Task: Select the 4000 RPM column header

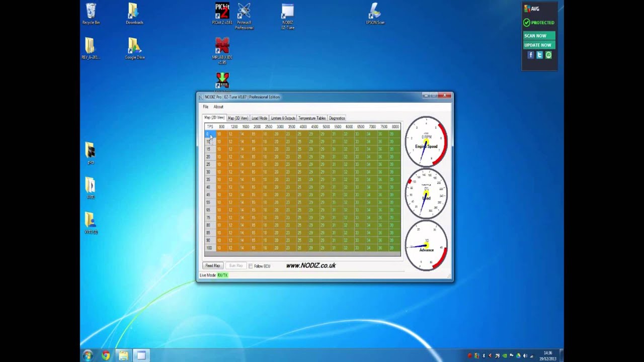Action: tap(303, 127)
